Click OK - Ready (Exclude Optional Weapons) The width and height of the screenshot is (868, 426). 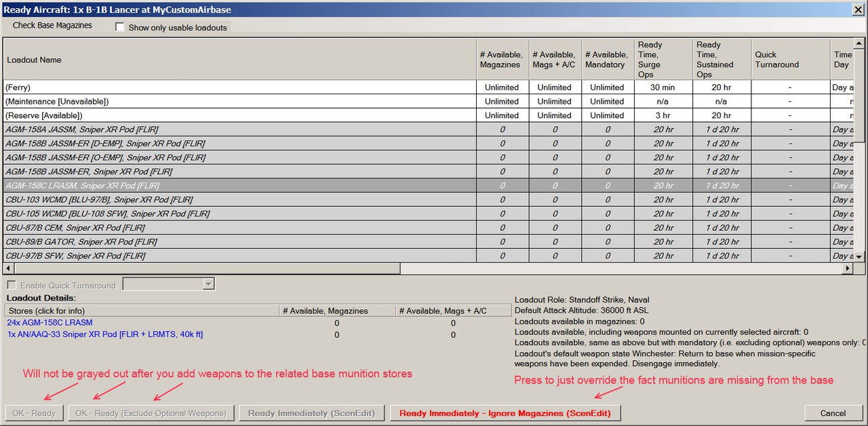click(151, 413)
